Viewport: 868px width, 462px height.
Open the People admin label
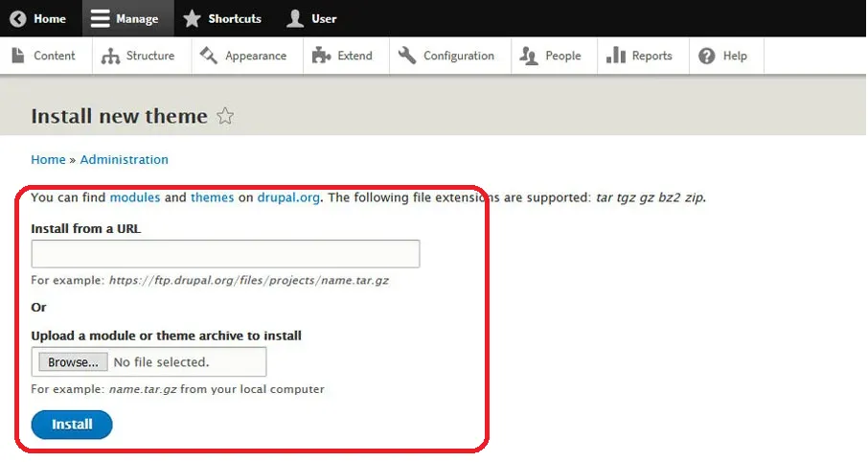(563, 56)
